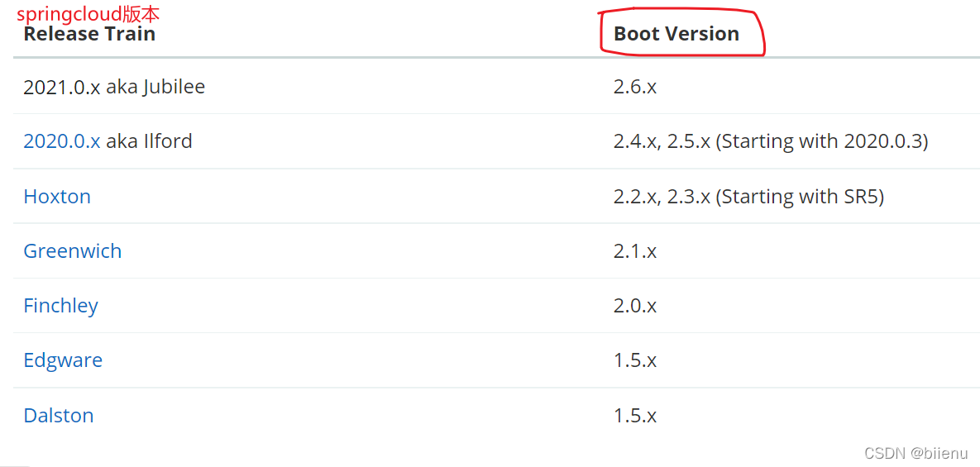The height and width of the screenshot is (467, 980).
Task: Open the Dalston release train link
Action: coord(59,415)
